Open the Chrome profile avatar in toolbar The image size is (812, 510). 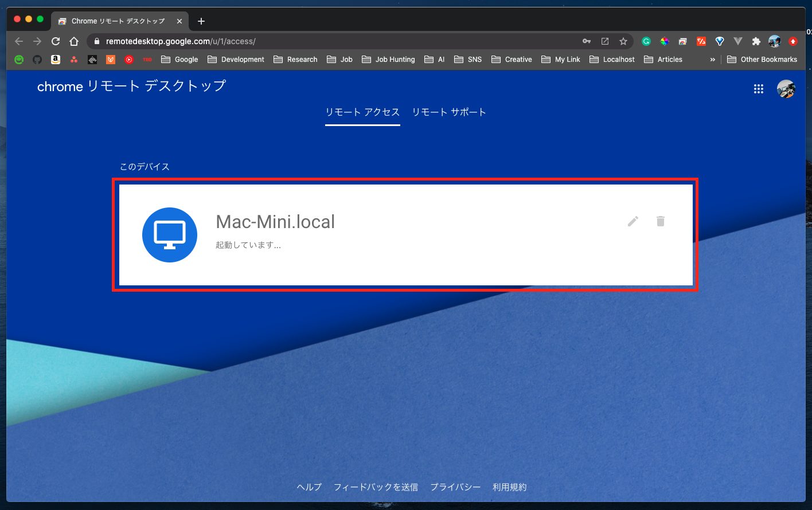click(x=775, y=41)
